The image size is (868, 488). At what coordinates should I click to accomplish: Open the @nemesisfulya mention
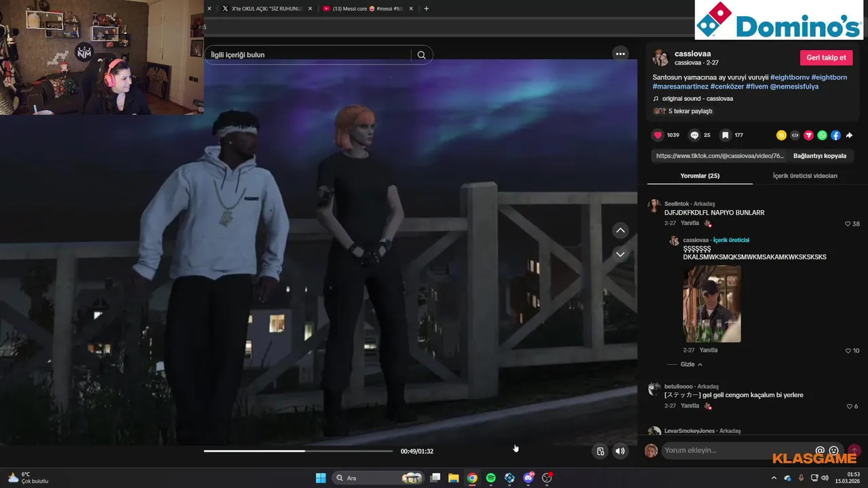point(794,86)
